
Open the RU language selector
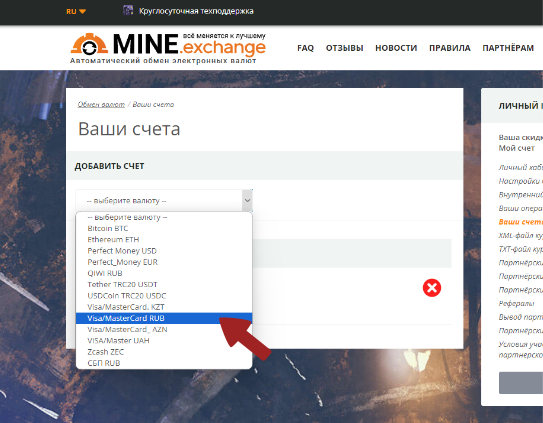tap(76, 11)
